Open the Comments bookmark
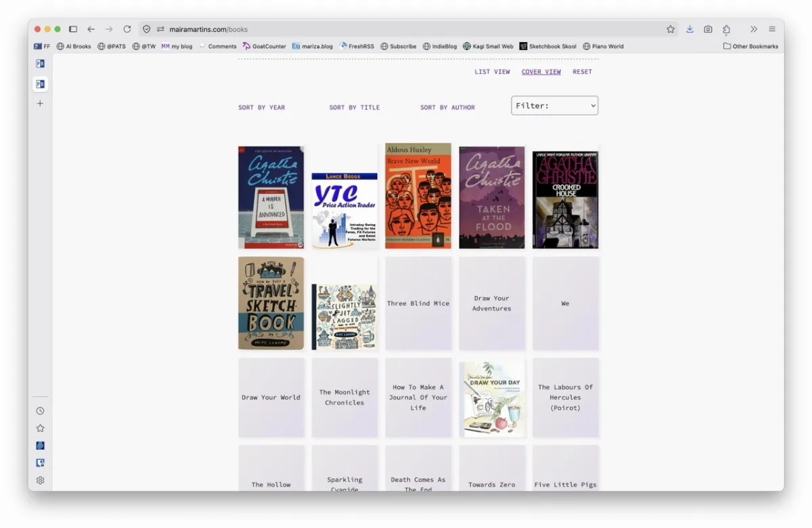The width and height of the screenshot is (812, 528). [217, 47]
